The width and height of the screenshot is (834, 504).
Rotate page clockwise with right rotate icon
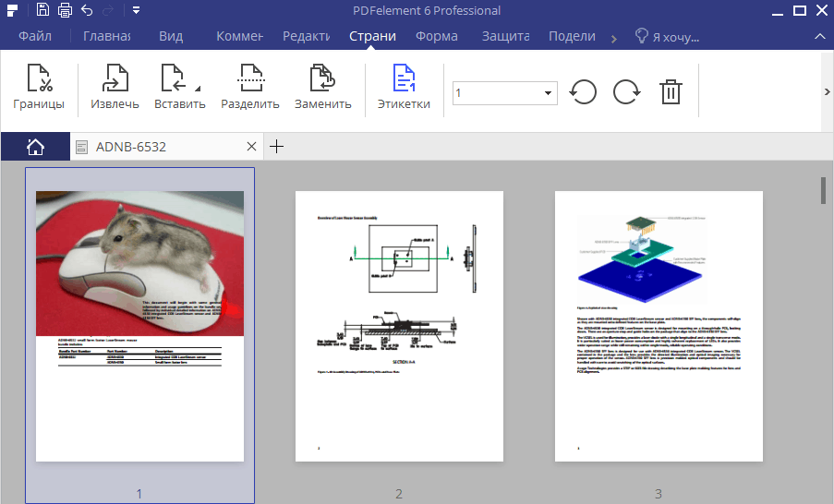coord(627,92)
